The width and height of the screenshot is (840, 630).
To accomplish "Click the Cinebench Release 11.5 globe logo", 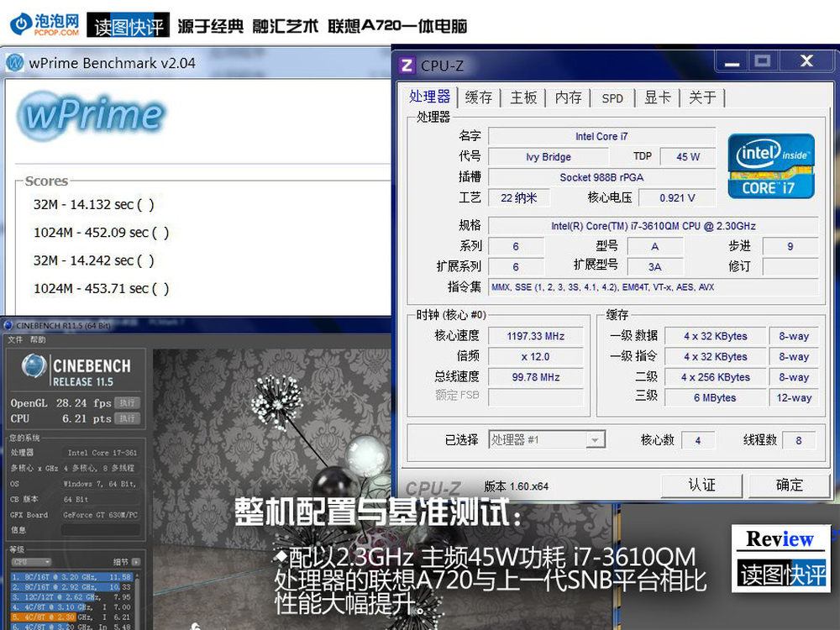I will tap(34, 366).
